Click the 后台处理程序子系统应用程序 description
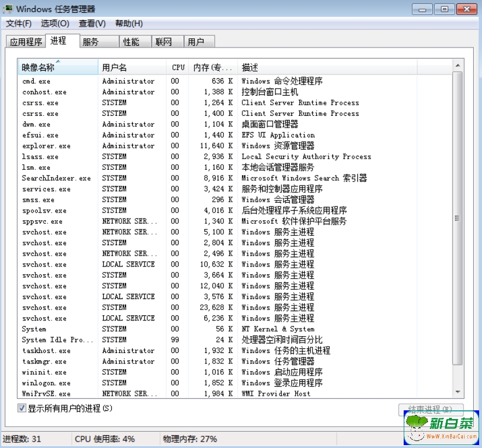 pyautogui.click(x=294, y=210)
